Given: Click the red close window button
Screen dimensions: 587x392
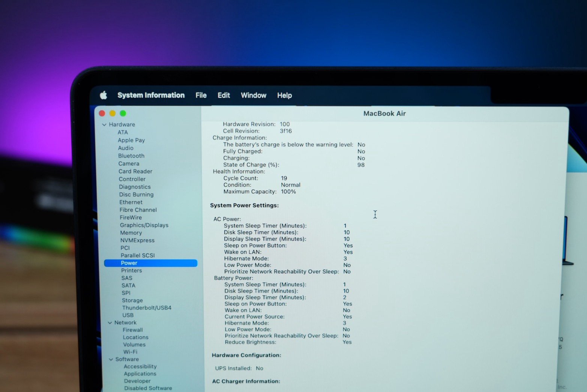Looking at the screenshot, I should (102, 113).
